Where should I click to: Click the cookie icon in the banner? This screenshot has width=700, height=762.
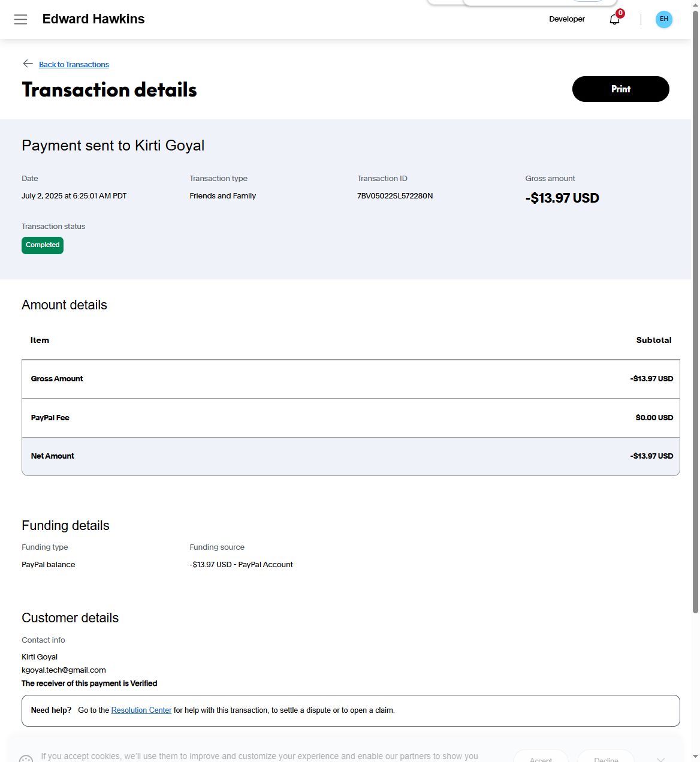point(26,758)
